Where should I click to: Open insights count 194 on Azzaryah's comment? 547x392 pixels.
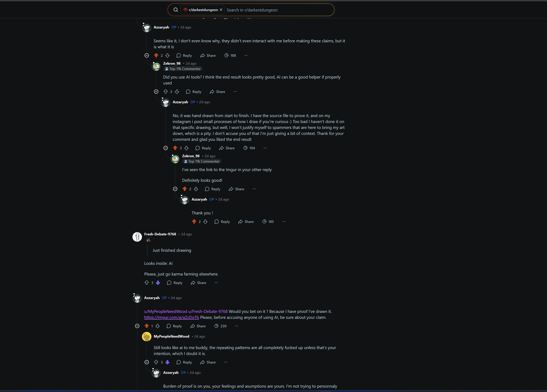coord(249,148)
